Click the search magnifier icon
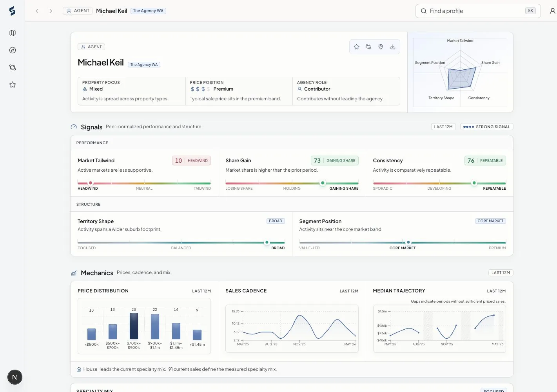557x392 pixels. (424, 11)
